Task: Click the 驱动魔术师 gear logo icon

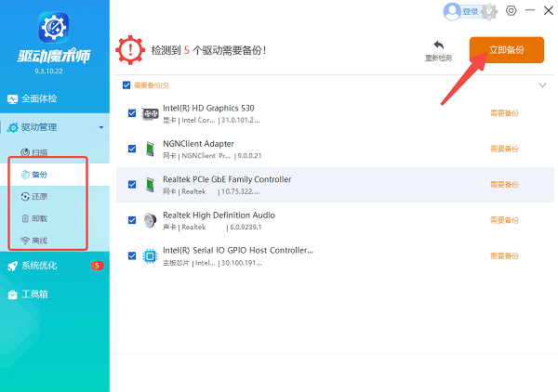Action: point(54,27)
